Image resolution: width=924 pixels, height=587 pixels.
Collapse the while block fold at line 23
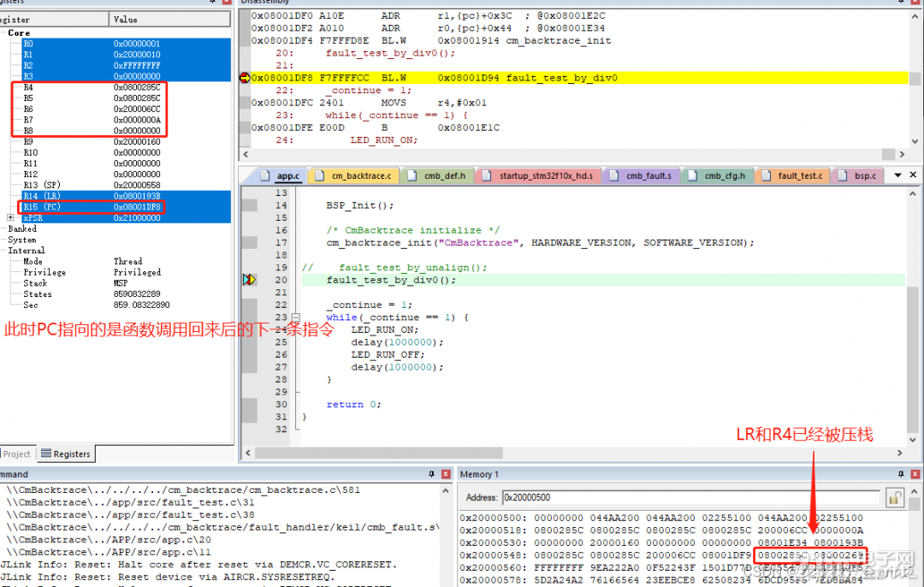pos(296,317)
